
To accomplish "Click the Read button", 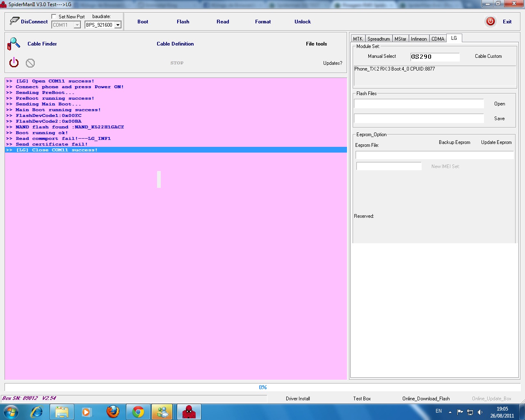I will click(223, 22).
